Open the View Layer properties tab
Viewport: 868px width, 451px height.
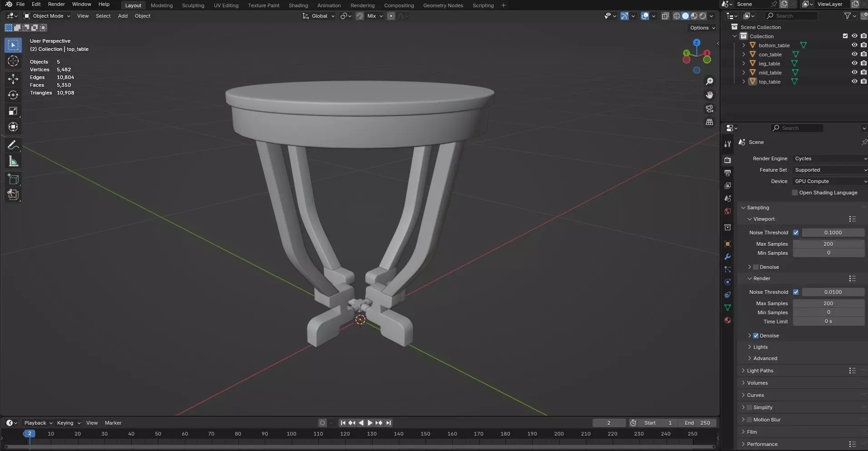728,186
